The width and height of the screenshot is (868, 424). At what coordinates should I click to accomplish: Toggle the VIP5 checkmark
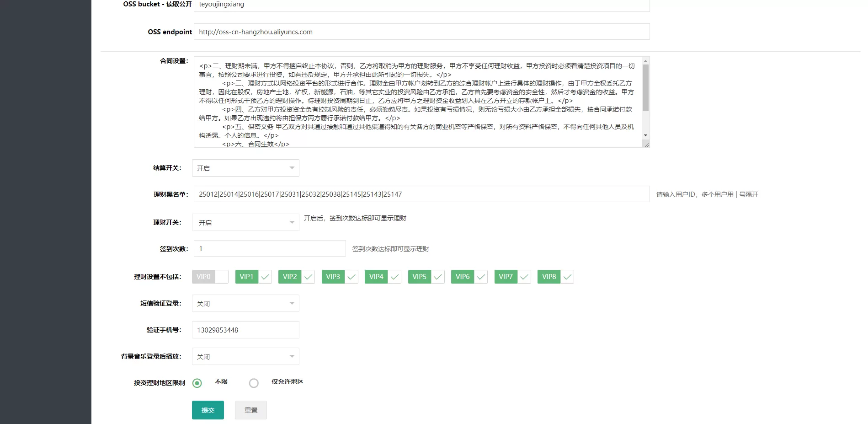437,276
